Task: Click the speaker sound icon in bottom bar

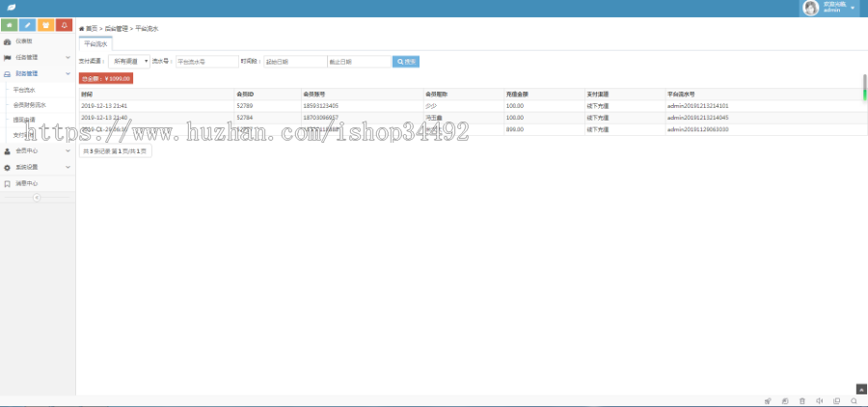Action: tap(819, 400)
